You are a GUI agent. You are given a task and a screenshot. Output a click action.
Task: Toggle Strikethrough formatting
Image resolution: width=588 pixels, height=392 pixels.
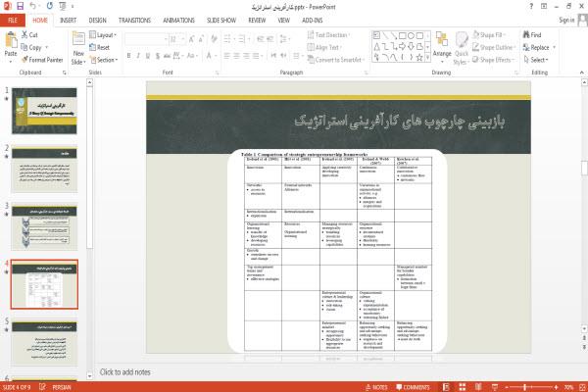tap(167, 56)
